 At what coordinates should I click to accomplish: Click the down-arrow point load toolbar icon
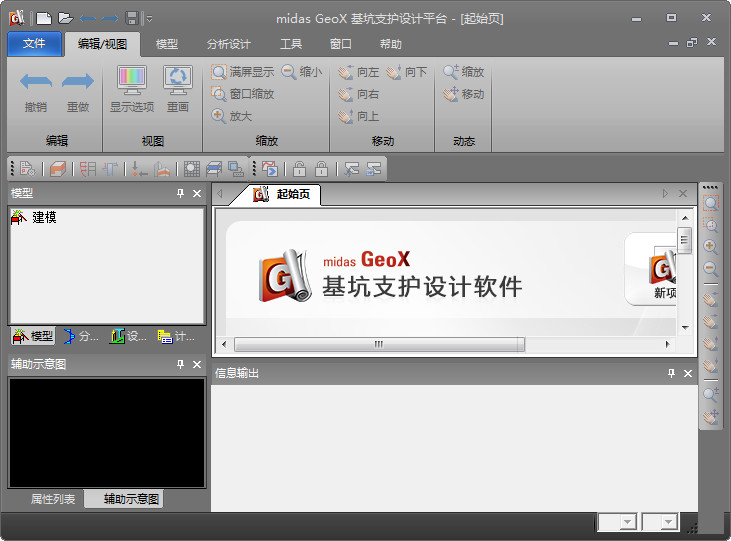[x=139, y=168]
